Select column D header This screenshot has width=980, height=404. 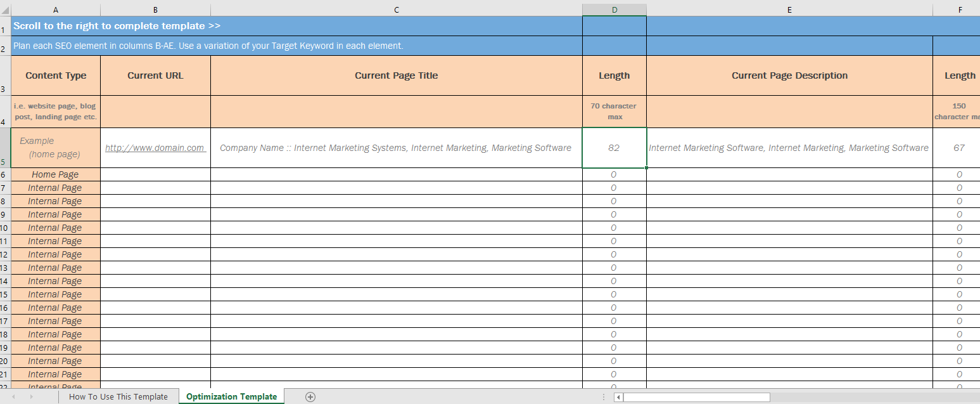tap(614, 10)
